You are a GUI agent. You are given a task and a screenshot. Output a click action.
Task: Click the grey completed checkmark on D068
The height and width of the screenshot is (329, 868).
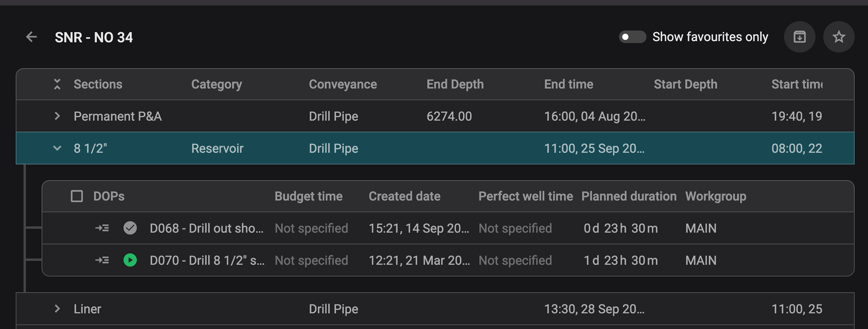click(130, 228)
